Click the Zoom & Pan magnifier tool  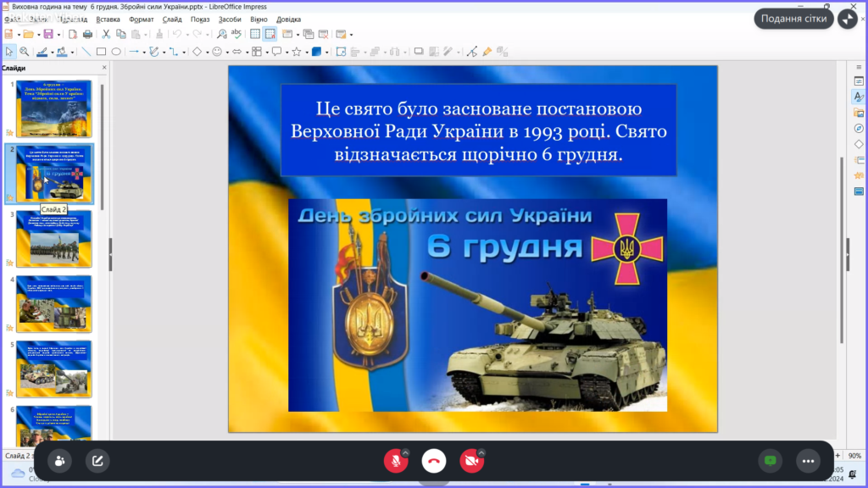tap(25, 52)
